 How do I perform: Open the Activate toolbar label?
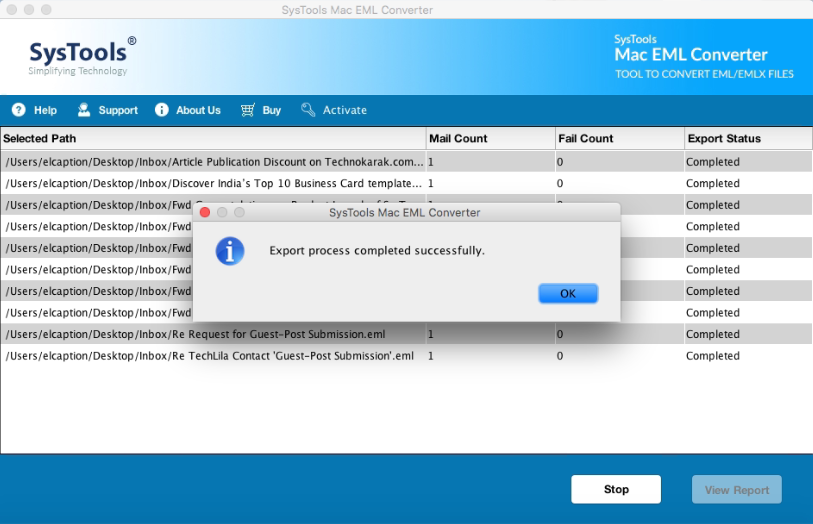344,110
